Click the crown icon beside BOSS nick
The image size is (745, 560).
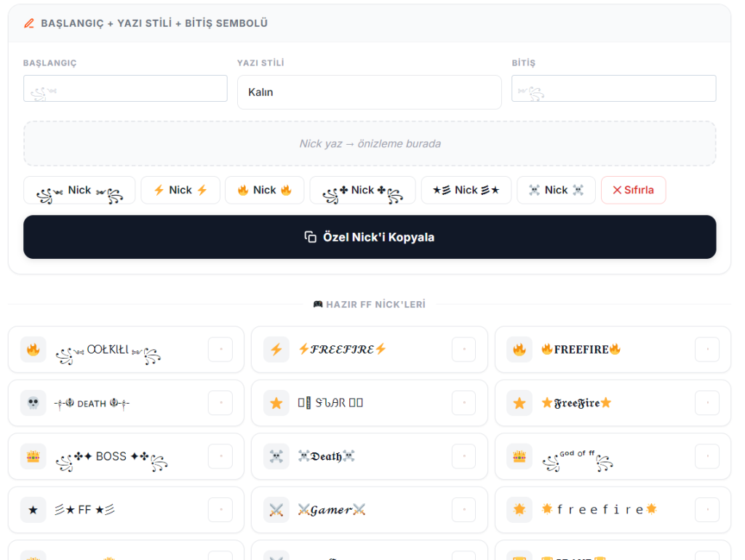[33, 457]
